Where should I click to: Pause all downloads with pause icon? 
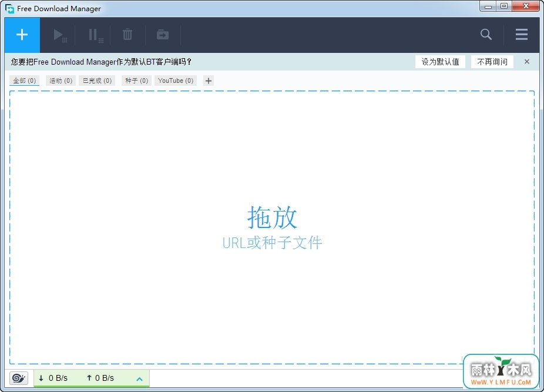tap(95, 35)
